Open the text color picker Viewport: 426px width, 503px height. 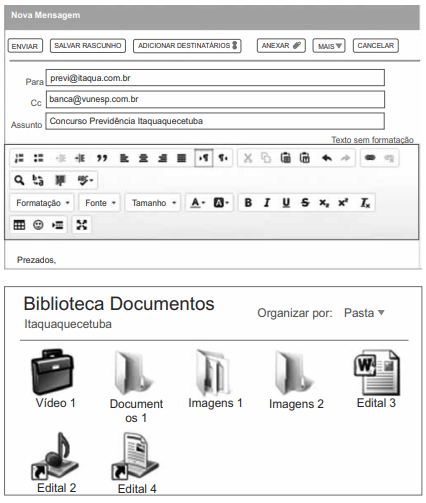pyautogui.click(x=197, y=203)
